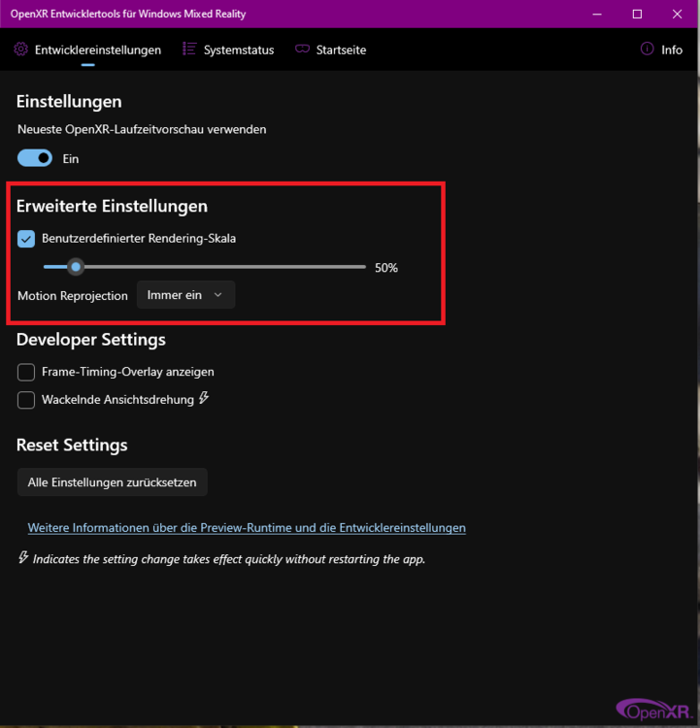This screenshot has height=728, width=700.
Task: Open the Weitere Informationen über Preview-Runtime link
Action: 247,528
